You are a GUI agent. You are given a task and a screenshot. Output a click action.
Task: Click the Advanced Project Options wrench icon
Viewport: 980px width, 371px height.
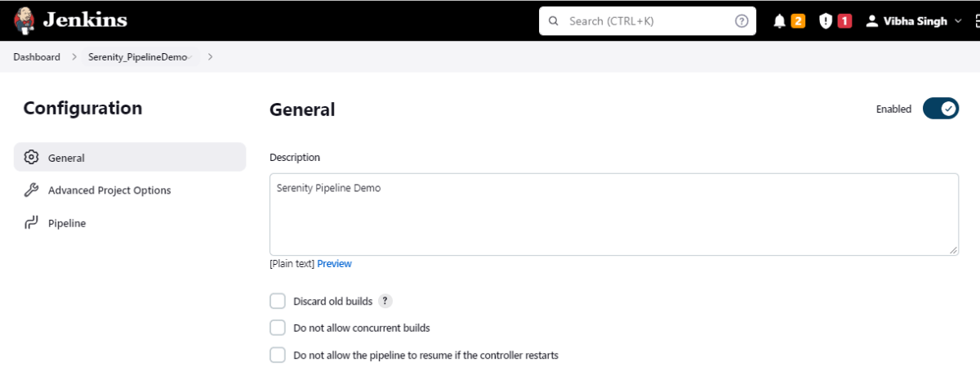coord(32,190)
